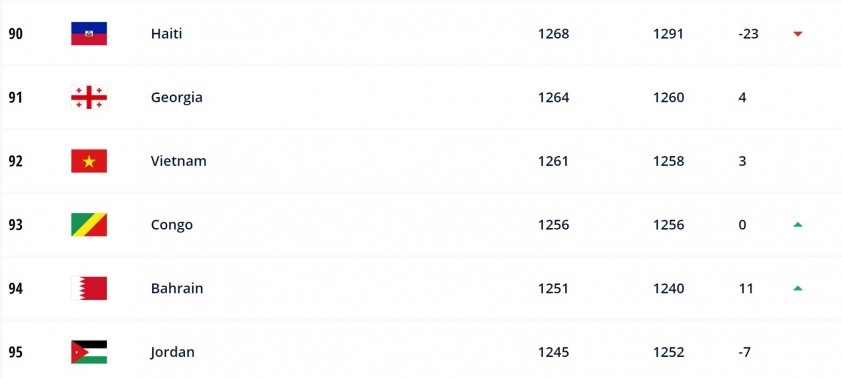The height and width of the screenshot is (379, 842).
Task: Open the Bahrain team link
Action: (177, 288)
